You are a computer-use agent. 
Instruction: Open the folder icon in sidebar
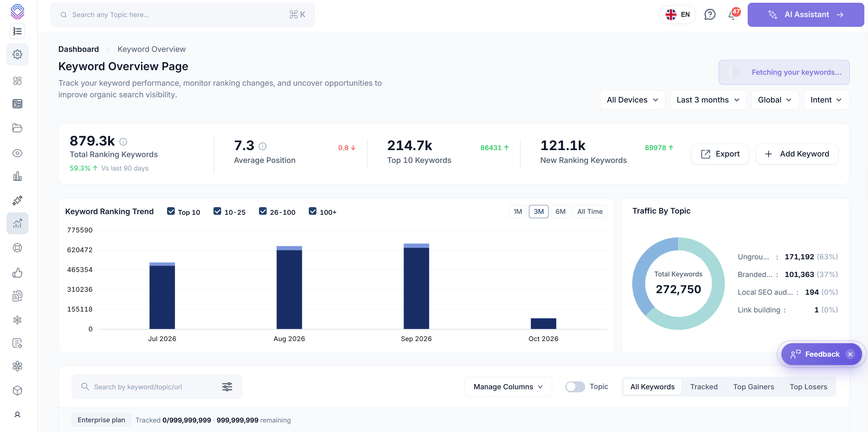pos(17,128)
